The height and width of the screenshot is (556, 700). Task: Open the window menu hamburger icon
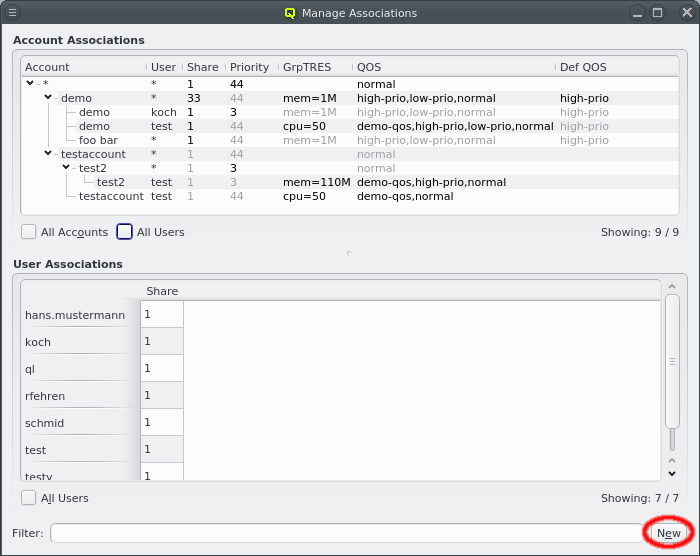click(12, 13)
